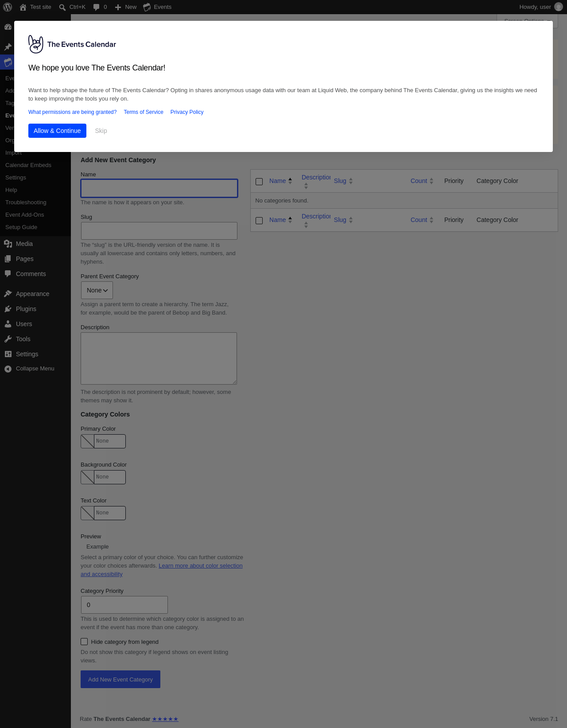Click the Count sort arrows in table header
The height and width of the screenshot is (728, 567).
point(431,181)
